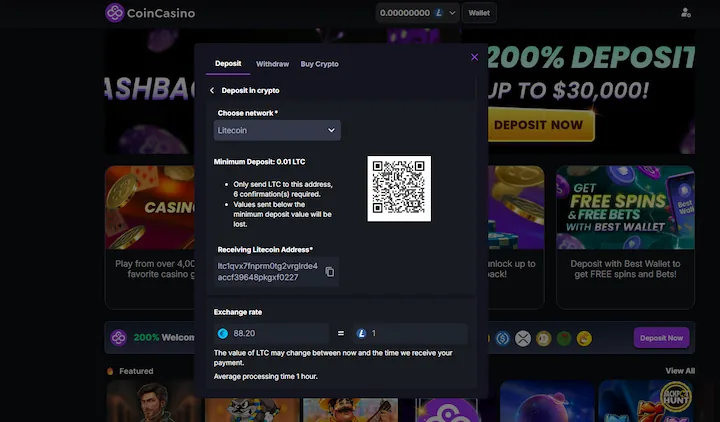The height and width of the screenshot is (422, 720).
Task: Close the deposit dialog with the X
Action: click(x=474, y=57)
